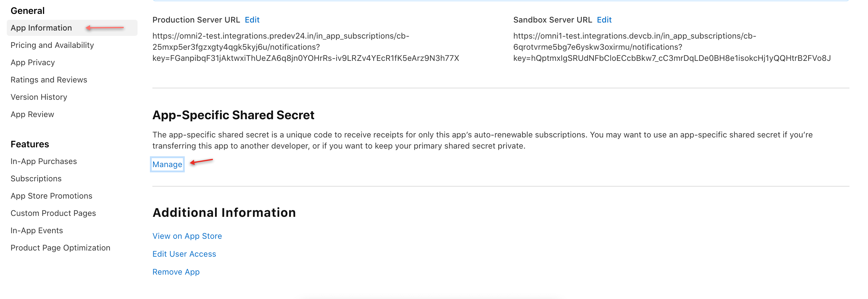Go to Product Page Optimization
The image size is (868, 299).
point(60,248)
